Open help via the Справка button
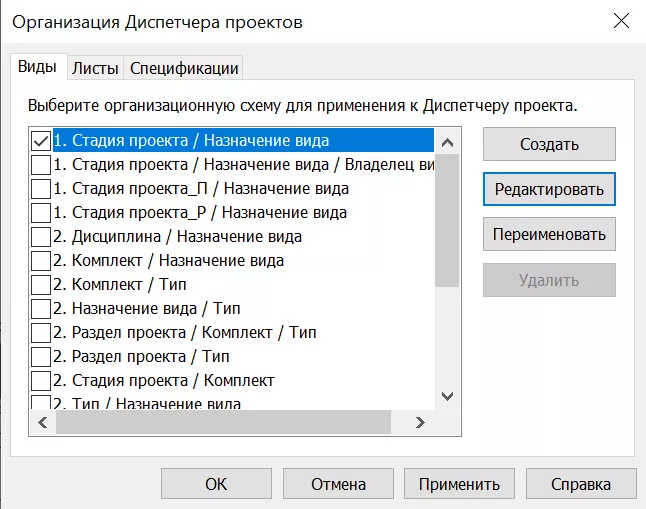The image size is (646, 509). (580, 484)
